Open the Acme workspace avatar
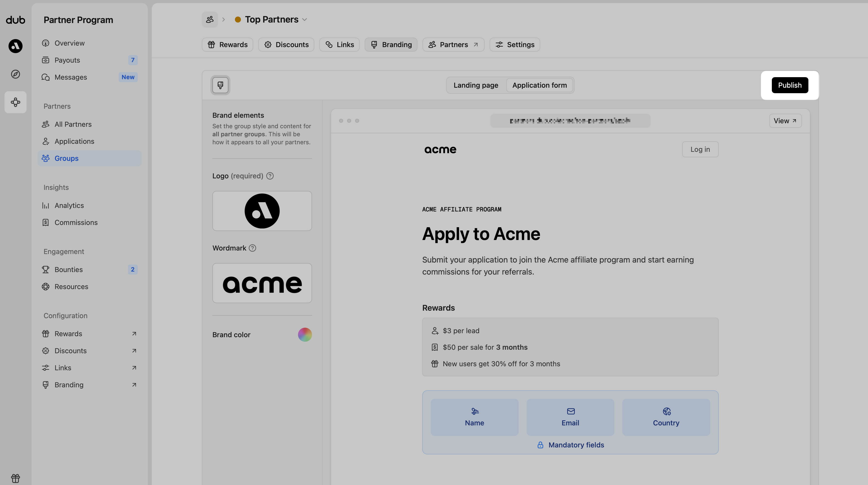The image size is (868, 485). 16,46
